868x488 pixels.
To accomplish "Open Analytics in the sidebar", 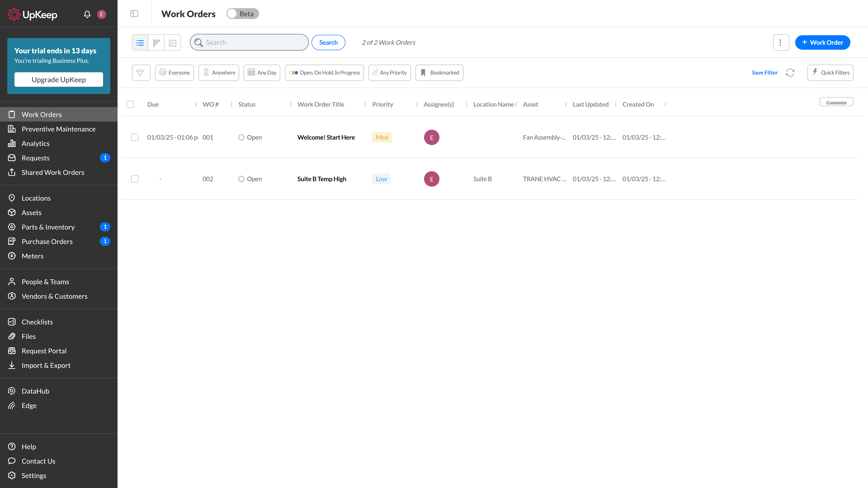I will (59, 143).
